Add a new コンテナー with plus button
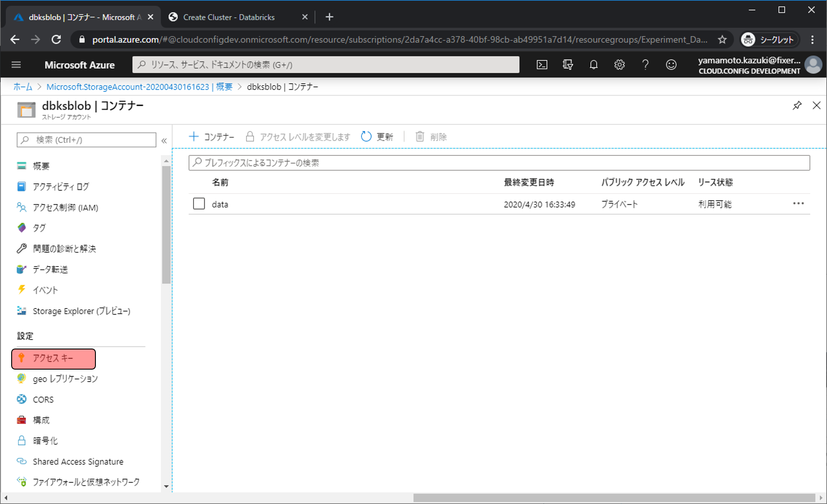This screenshot has height=504, width=827. [211, 137]
